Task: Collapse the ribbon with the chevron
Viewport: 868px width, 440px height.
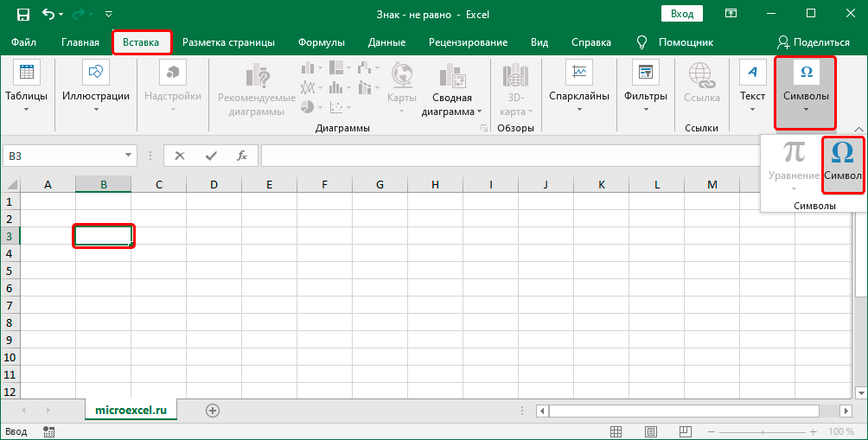Action: pos(858,129)
